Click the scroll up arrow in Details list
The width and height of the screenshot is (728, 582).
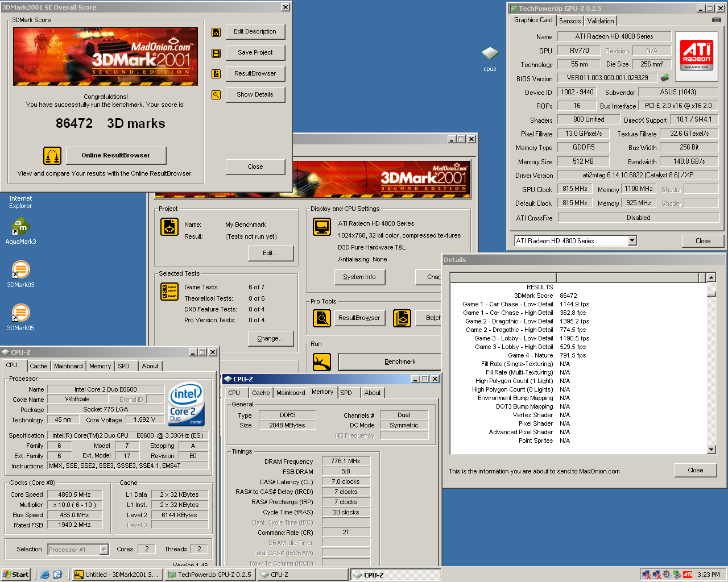(711, 277)
